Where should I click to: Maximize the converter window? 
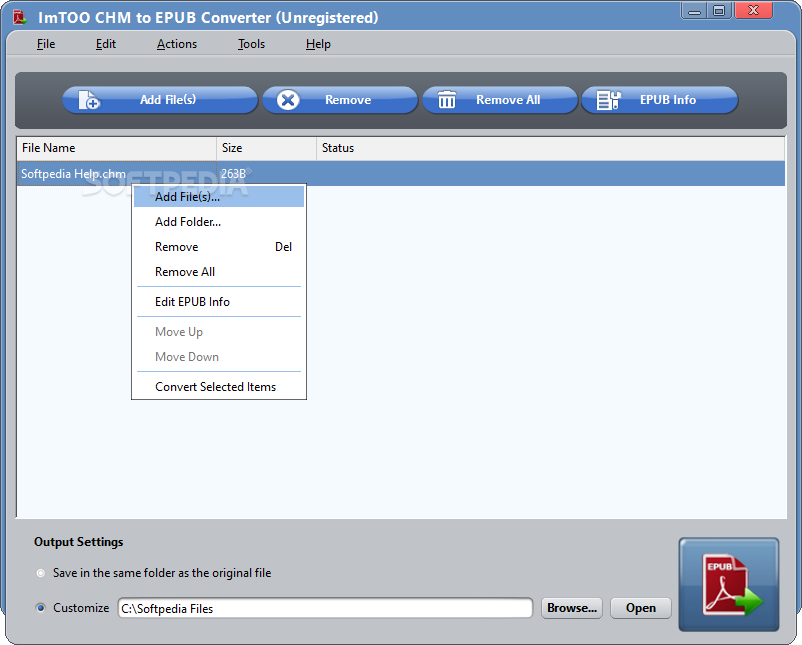coord(720,11)
